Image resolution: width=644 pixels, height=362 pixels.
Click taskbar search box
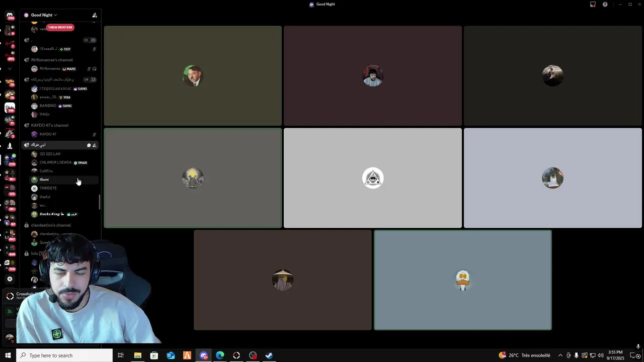pyautogui.click(x=64, y=355)
